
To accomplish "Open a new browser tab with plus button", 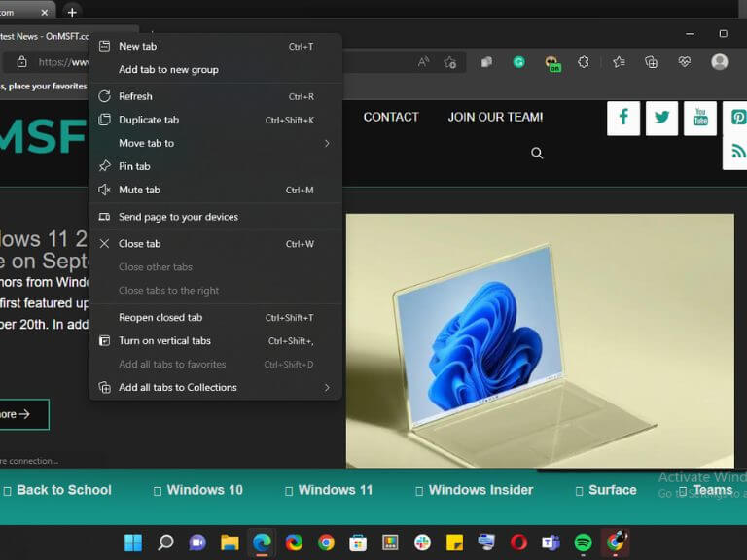I will (x=72, y=12).
